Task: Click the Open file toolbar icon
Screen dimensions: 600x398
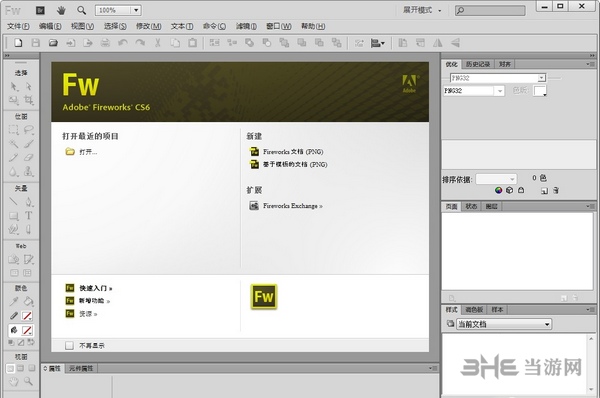Action: point(53,43)
